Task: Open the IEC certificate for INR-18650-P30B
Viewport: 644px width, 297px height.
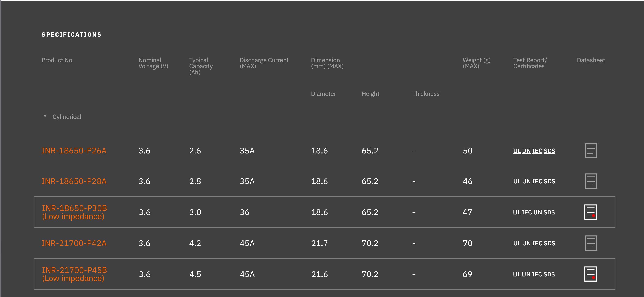Action: point(527,213)
